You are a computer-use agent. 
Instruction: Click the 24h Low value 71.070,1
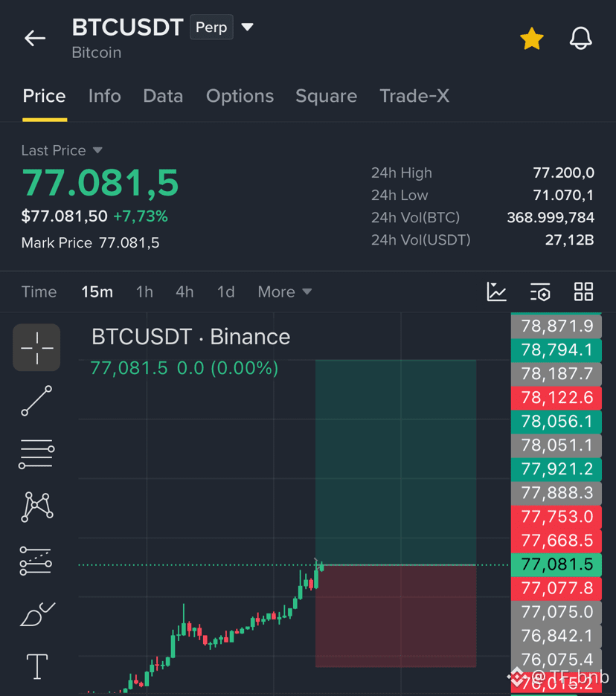[564, 195]
